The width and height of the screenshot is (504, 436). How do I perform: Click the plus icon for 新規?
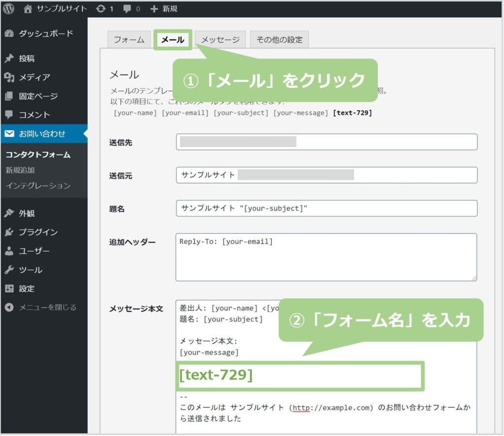(154, 9)
